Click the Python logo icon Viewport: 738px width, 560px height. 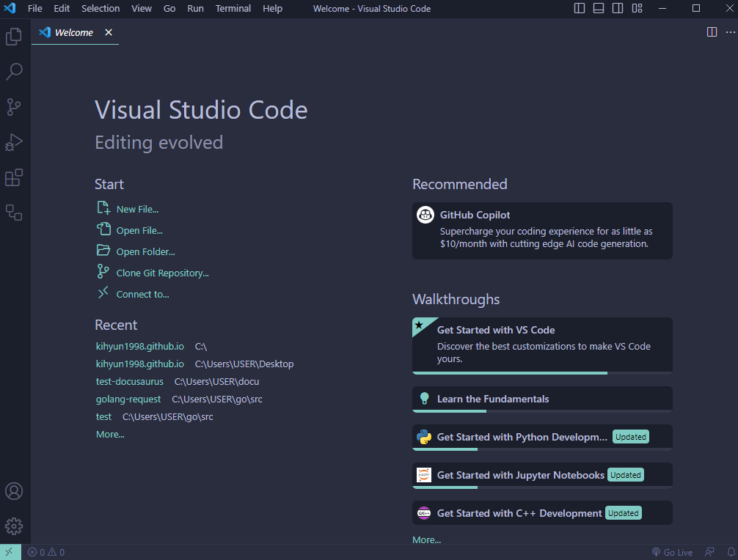click(424, 437)
